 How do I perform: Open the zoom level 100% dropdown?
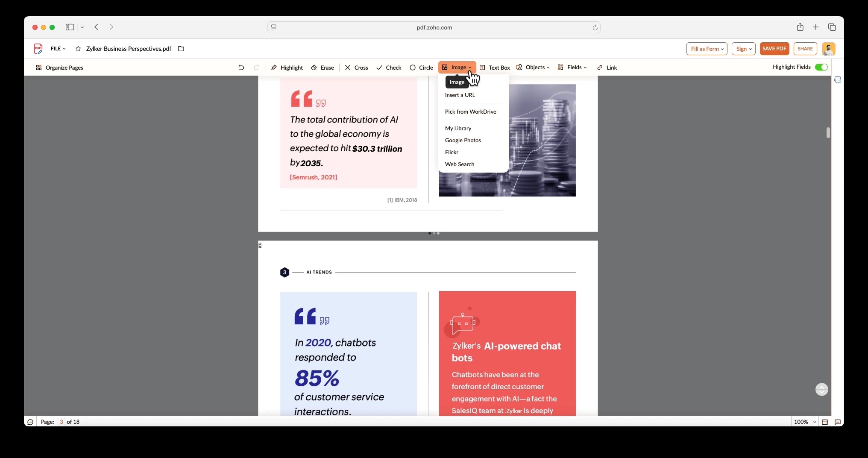[x=803, y=422]
